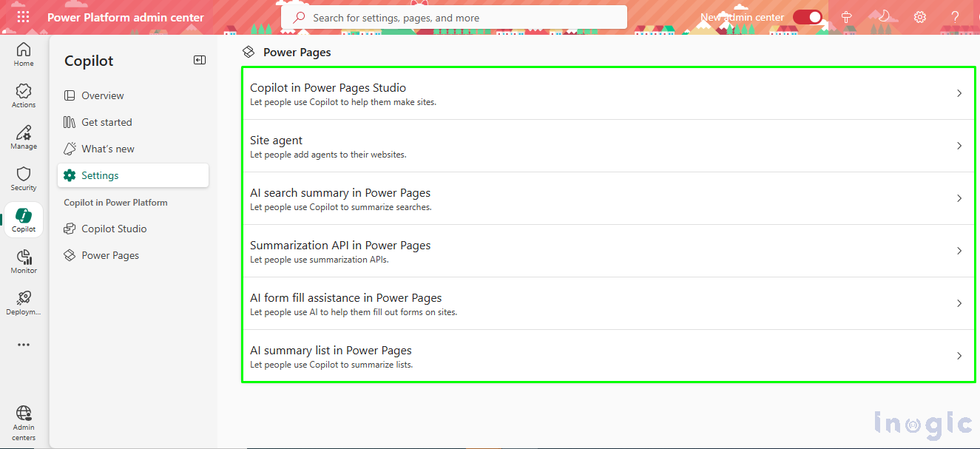Open Get started in the Copilot menu
This screenshot has width=980, height=449.
[133, 122]
